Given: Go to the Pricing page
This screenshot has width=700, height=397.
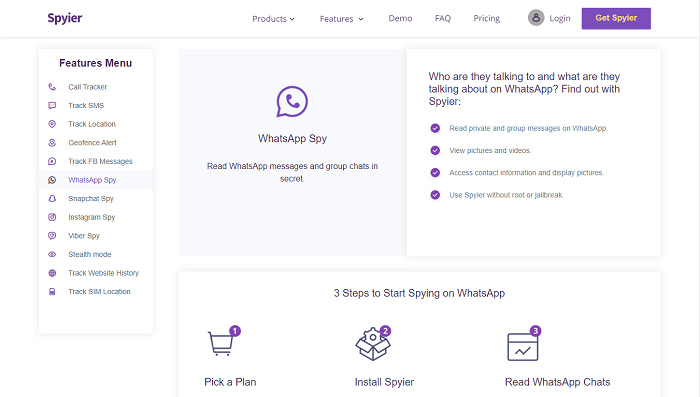Looking at the screenshot, I should [x=487, y=18].
